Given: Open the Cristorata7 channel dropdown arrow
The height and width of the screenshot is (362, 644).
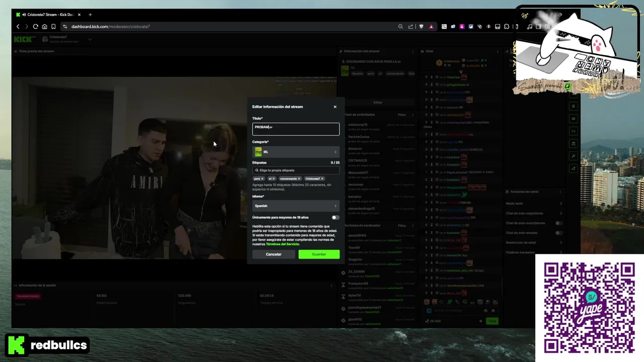Looking at the screenshot, I should point(90,39).
